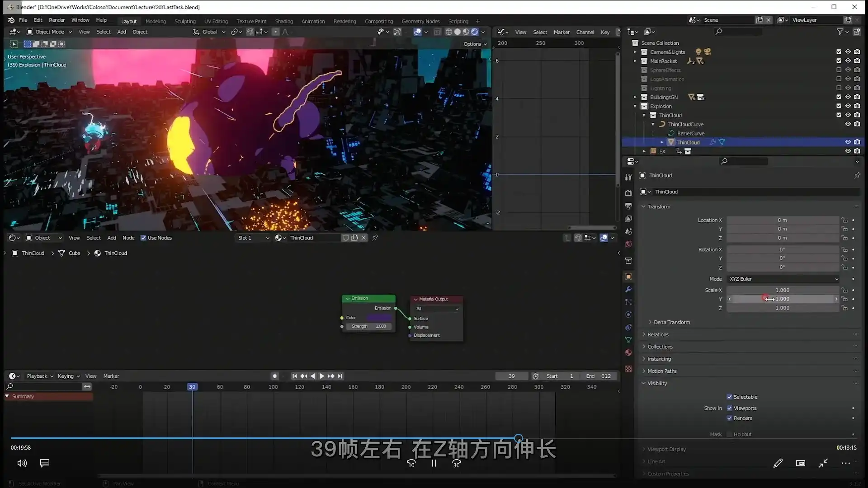The image size is (868, 488).
Task: Click the Material Properties sphere icon
Action: [x=628, y=352]
